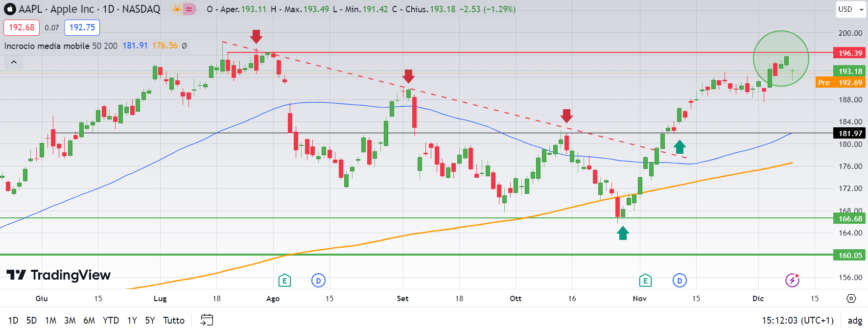Screen dimensions: 868x331
Task: Click the green 166.68 price label
Action: [849, 218]
